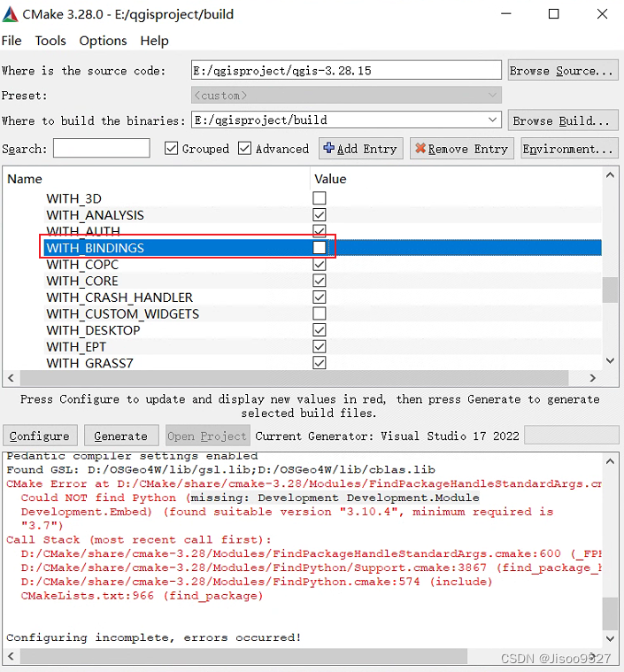Click the 'CMake Error at' log line
Screen dimensions: 624x672
click(x=304, y=483)
